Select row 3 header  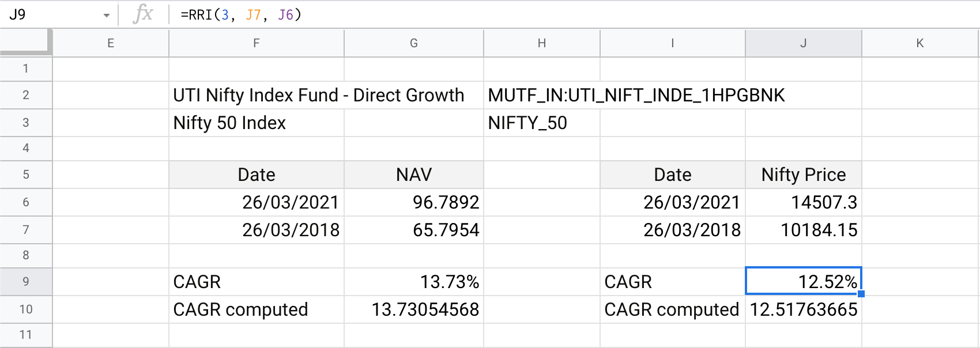coord(26,123)
